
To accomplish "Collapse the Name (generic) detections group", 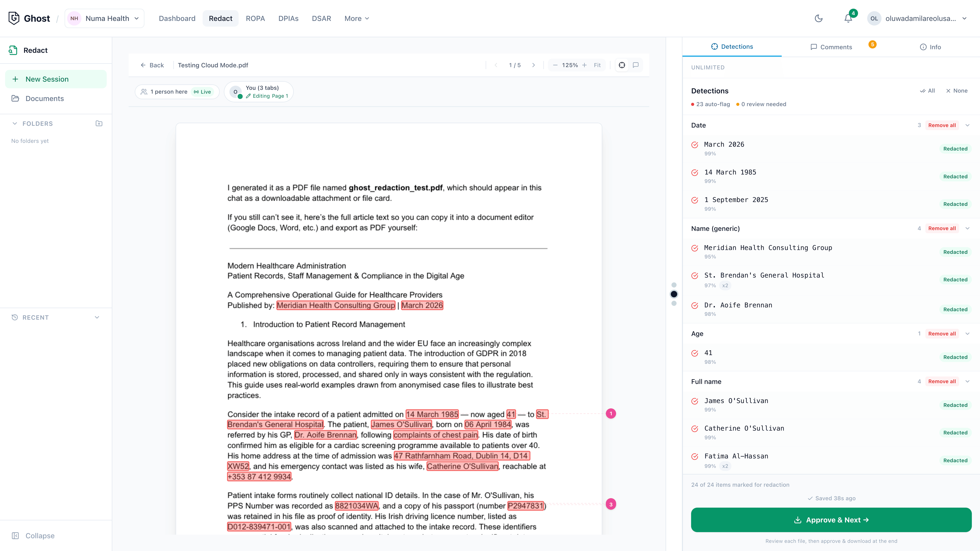I will (967, 229).
